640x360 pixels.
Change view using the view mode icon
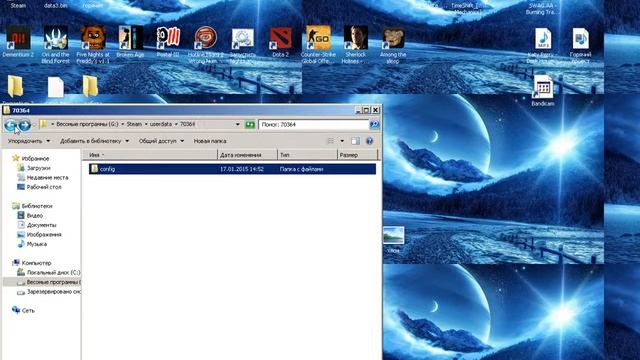click(x=331, y=141)
